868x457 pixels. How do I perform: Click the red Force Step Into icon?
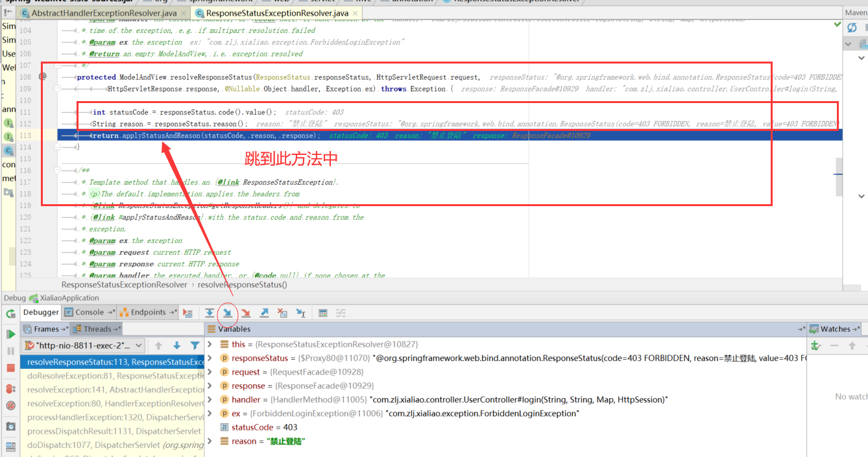pos(246,313)
